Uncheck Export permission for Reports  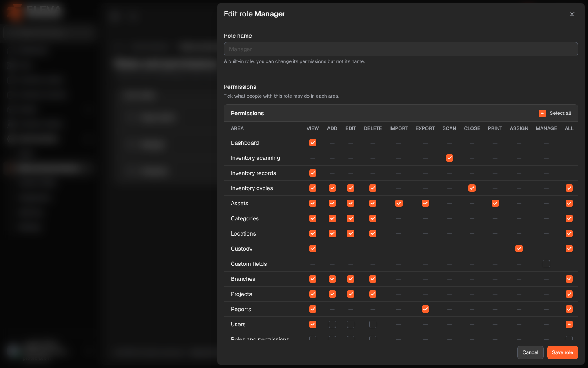click(425, 309)
